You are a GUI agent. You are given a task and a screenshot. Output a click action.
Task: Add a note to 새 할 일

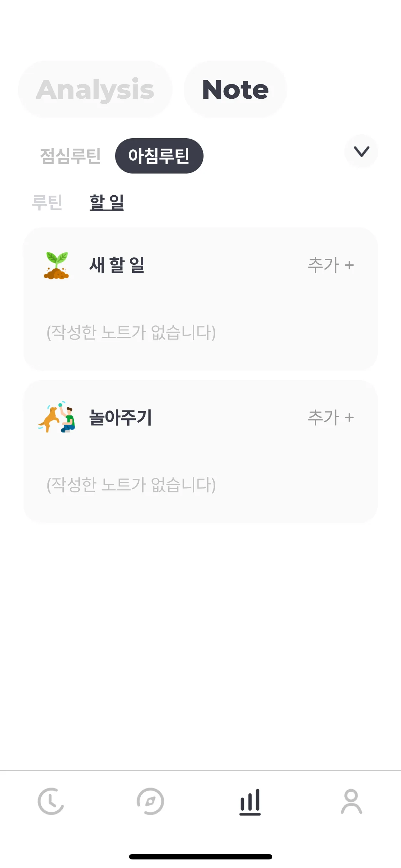pos(331,265)
